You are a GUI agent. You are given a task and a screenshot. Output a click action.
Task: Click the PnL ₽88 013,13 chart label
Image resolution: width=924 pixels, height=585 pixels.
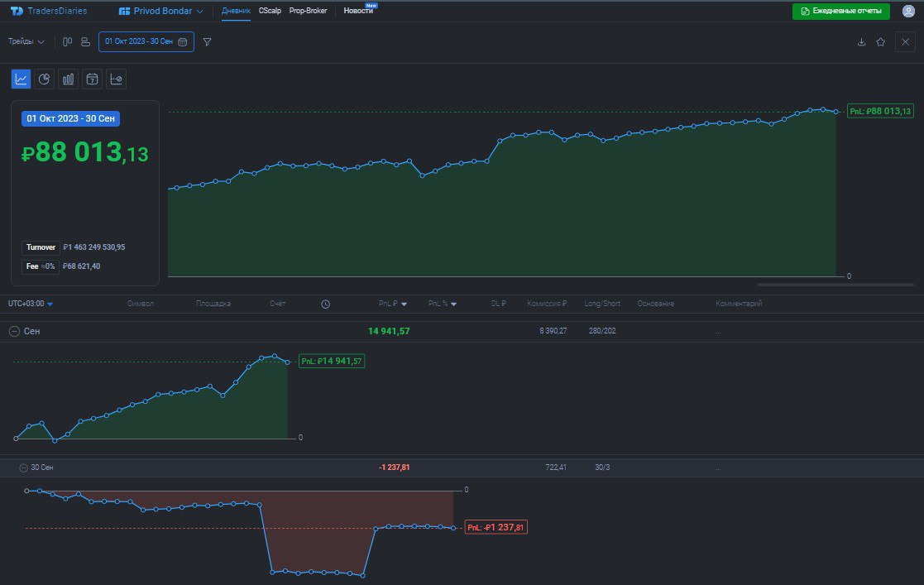pyautogui.click(x=880, y=111)
